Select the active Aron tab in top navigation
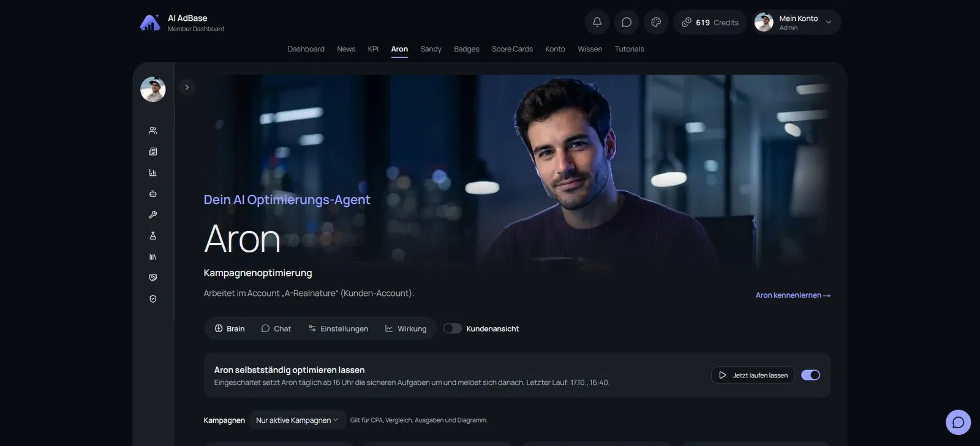The image size is (980, 446). coord(399,49)
